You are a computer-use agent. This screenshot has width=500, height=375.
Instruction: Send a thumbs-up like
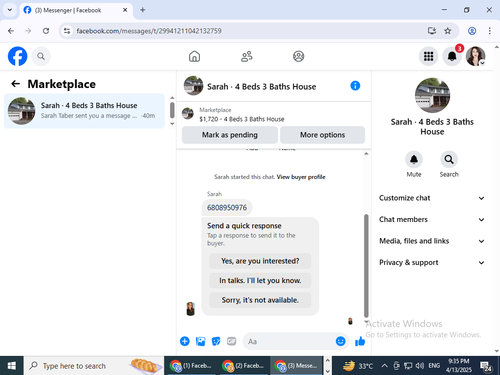pos(360,341)
